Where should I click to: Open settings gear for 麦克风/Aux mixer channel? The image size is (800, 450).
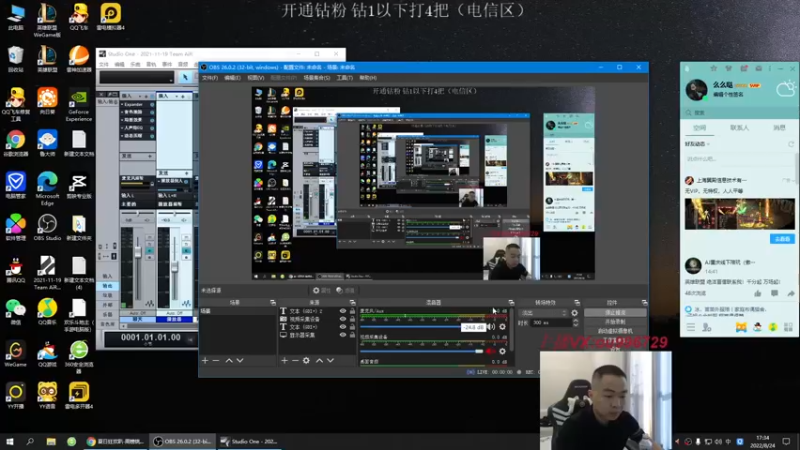tap(503, 327)
